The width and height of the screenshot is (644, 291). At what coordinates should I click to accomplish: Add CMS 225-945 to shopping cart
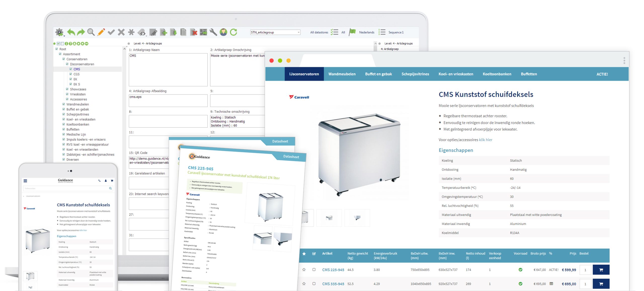click(601, 270)
